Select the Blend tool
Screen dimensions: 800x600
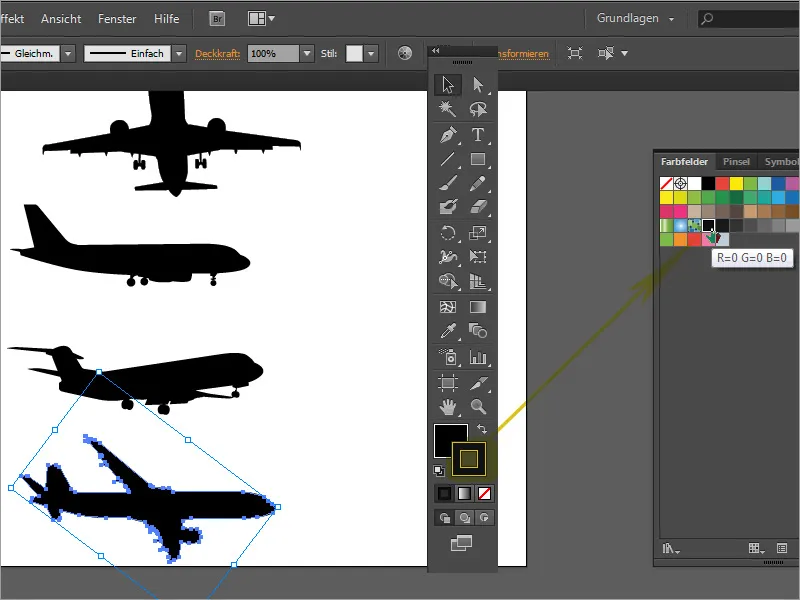(478, 331)
